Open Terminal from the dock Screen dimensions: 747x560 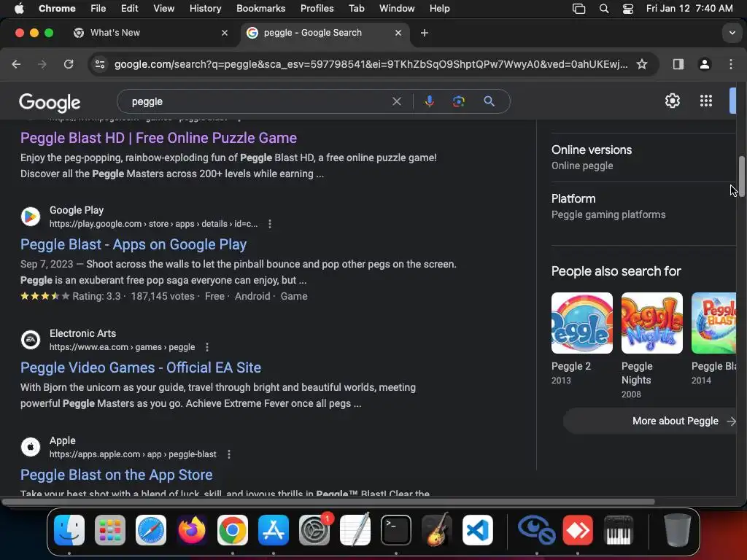[396, 530]
